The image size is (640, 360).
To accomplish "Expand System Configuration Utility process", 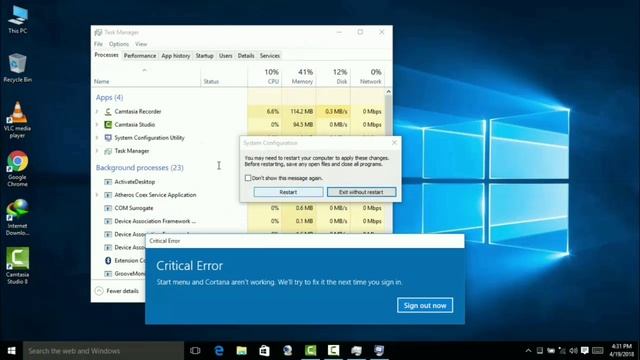I will [x=97, y=138].
